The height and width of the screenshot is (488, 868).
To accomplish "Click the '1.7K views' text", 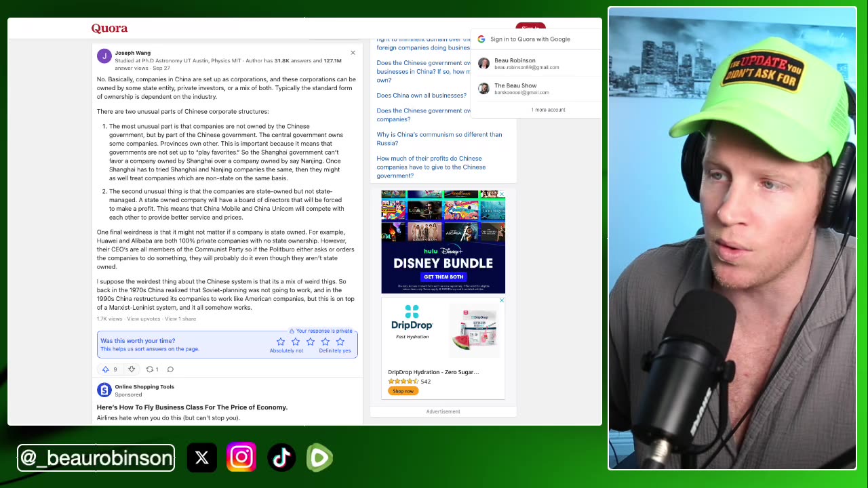I will (109, 319).
